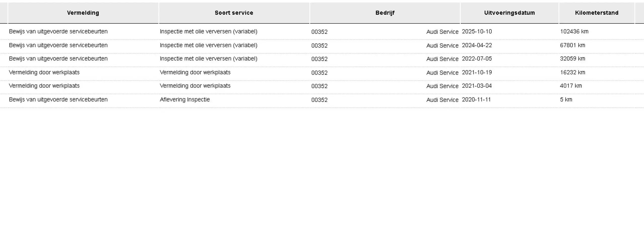The height and width of the screenshot is (233, 644).
Task: Click the Kilometerstand column header
Action: coord(597,13)
